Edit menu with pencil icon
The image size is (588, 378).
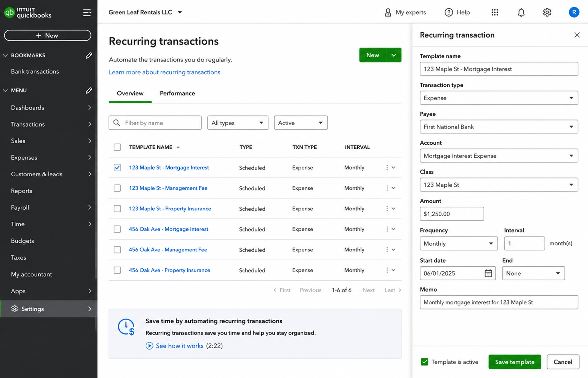pos(89,90)
